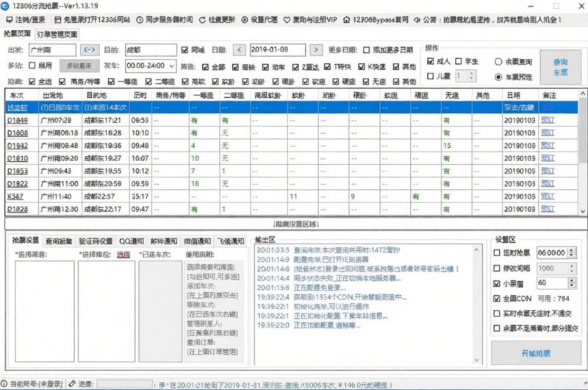Image resolution: width=588 pixels, height=390 pixels.
Task: Enable the 儿童 checkbox
Action: click(x=431, y=77)
